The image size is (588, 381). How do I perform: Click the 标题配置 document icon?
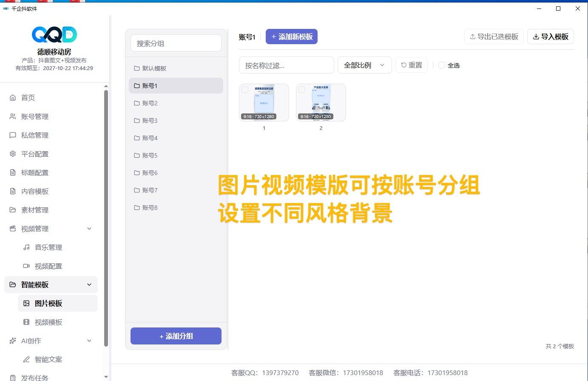point(13,172)
